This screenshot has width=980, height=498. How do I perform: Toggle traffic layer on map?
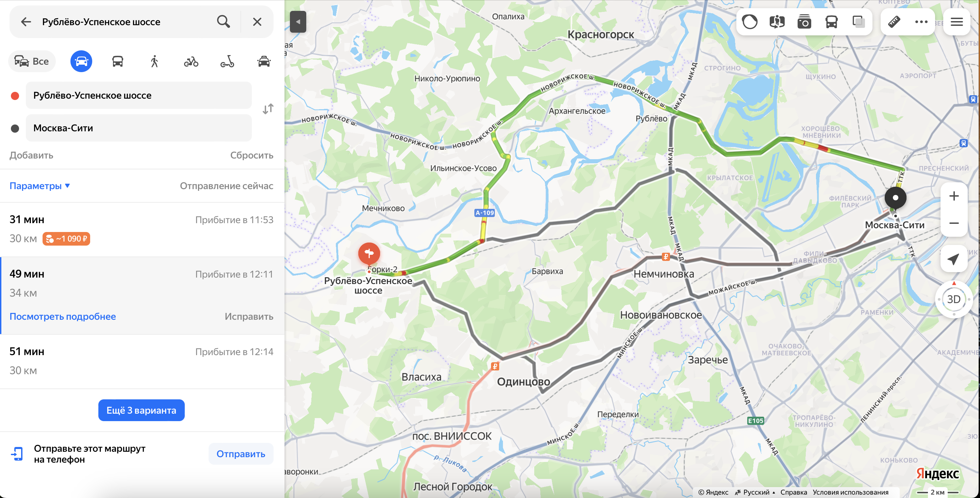click(750, 22)
